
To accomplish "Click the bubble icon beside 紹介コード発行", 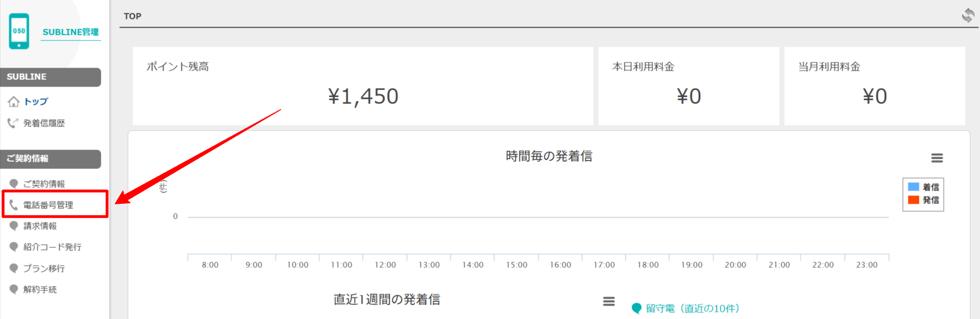I will 14,247.
